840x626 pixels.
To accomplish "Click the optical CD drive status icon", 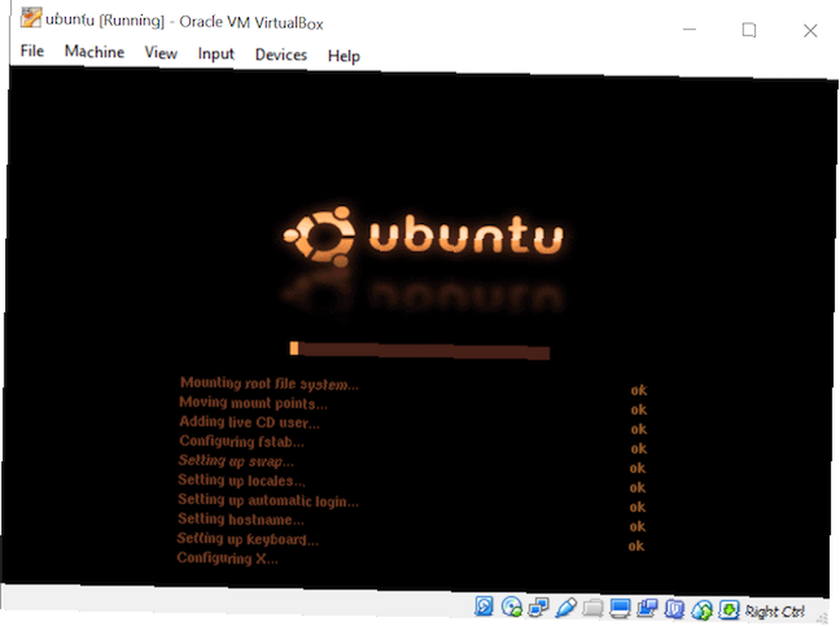I will tap(512, 606).
